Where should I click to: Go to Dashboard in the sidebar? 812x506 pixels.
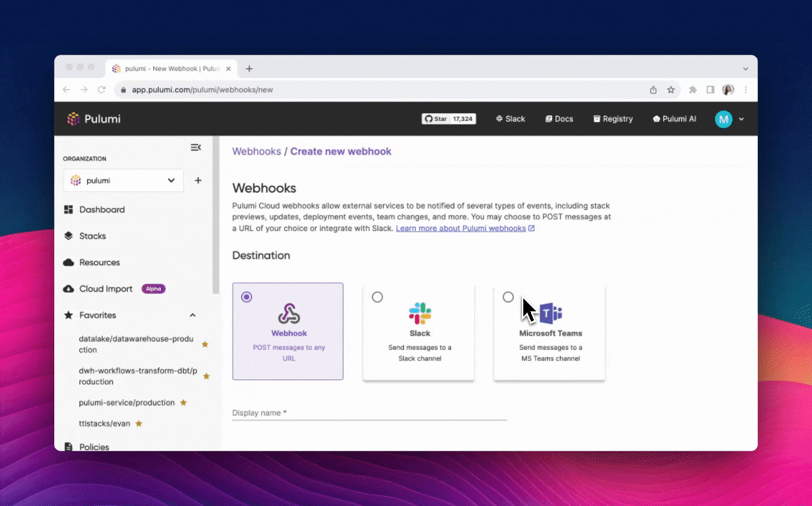(102, 209)
